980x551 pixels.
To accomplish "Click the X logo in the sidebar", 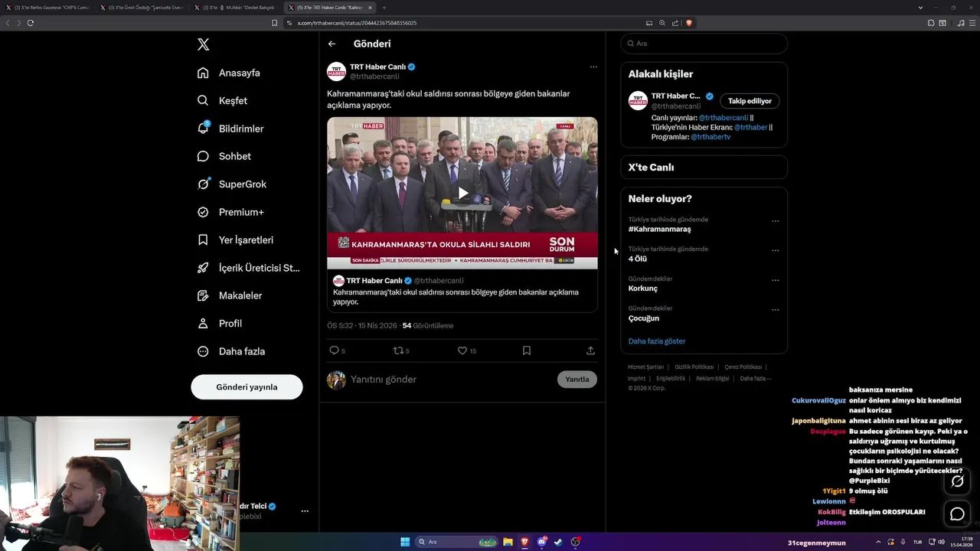I will [203, 44].
